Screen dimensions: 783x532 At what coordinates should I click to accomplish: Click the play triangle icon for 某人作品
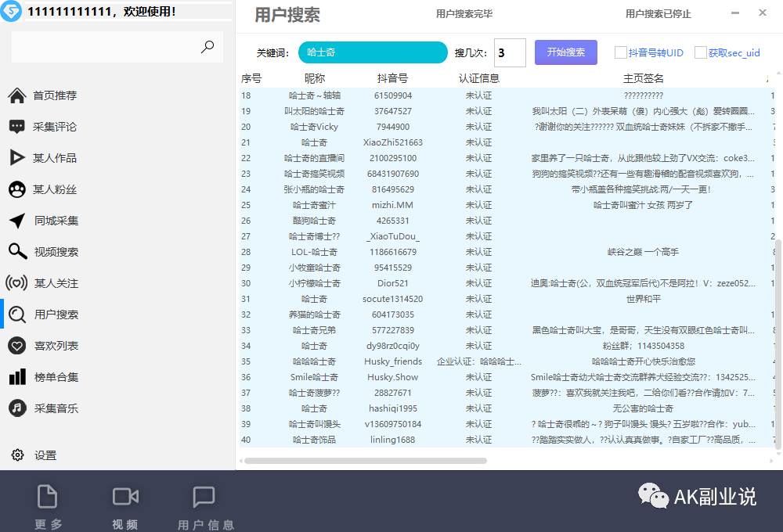click(x=17, y=158)
